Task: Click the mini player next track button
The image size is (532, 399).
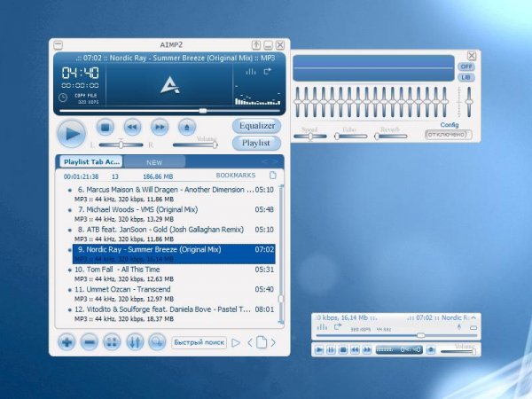Action: pyautogui.click(x=367, y=350)
